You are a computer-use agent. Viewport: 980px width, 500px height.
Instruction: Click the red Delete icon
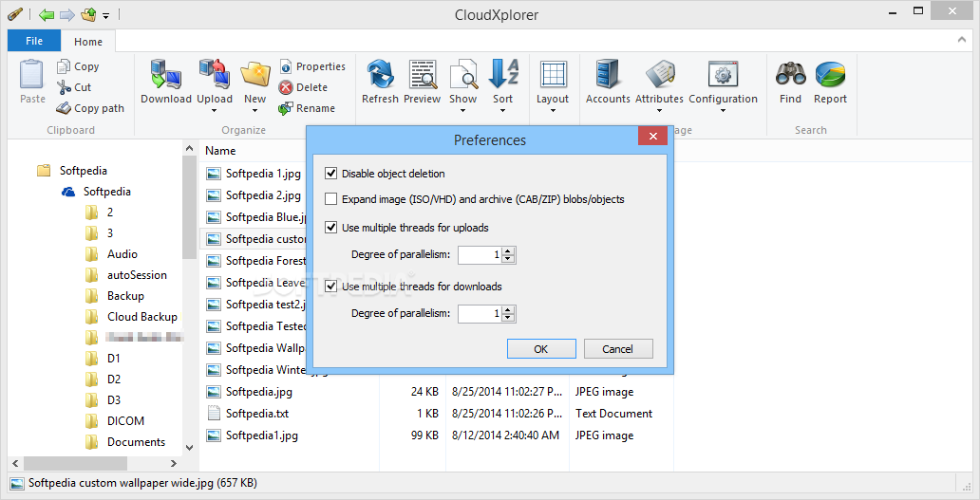[286, 87]
